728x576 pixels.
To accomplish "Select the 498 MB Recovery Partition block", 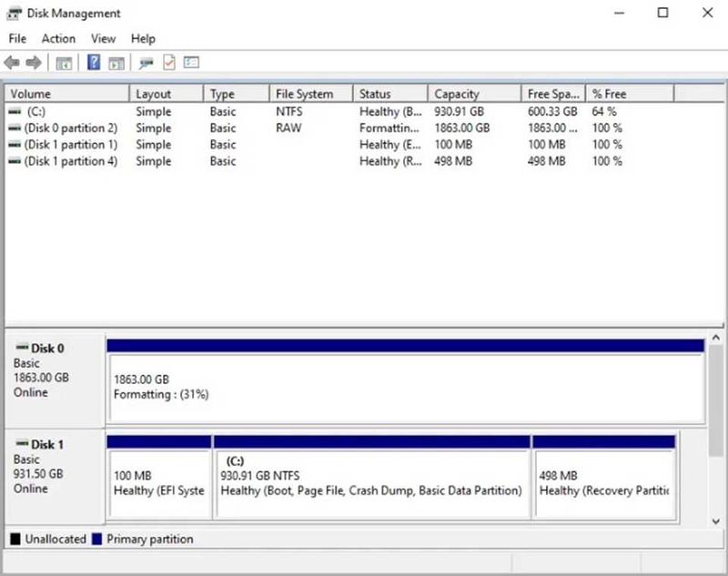I will 604,477.
